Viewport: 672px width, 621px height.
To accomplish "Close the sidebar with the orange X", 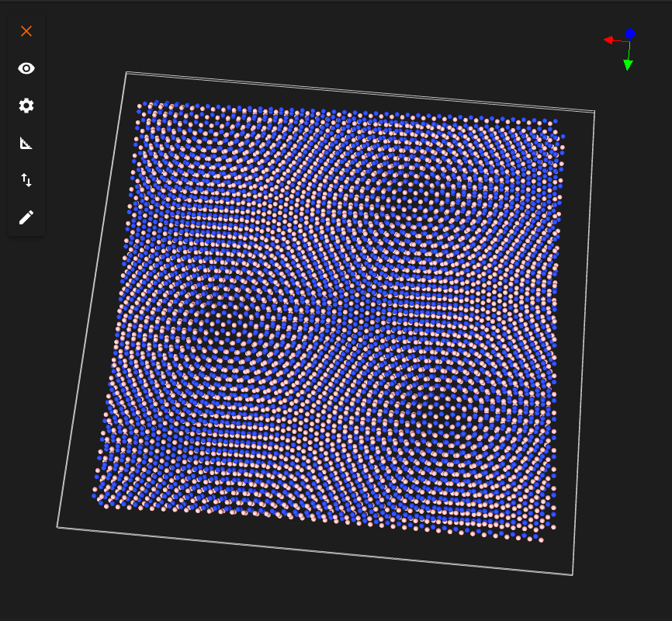I will 26,31.
